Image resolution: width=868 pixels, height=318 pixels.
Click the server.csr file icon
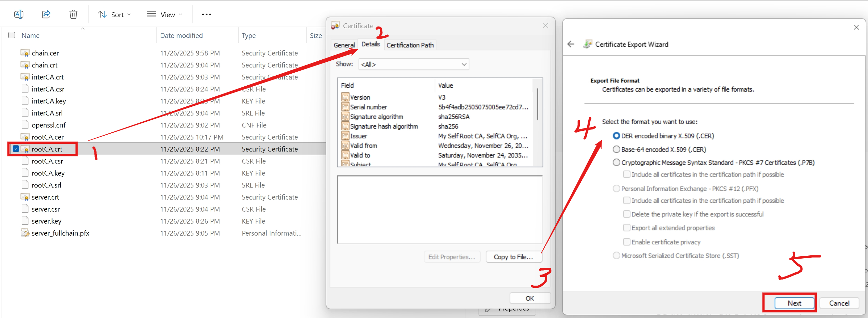[25, 209]
